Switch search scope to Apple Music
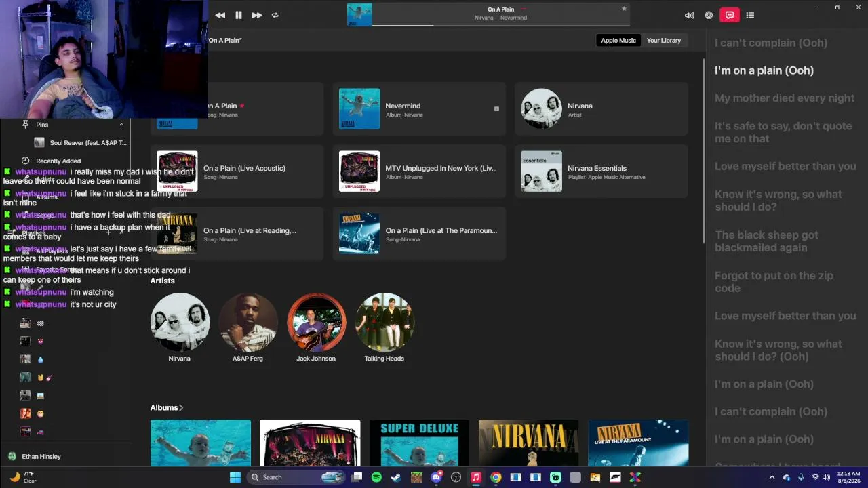This screenshot has width=868, height=488. 618,41
